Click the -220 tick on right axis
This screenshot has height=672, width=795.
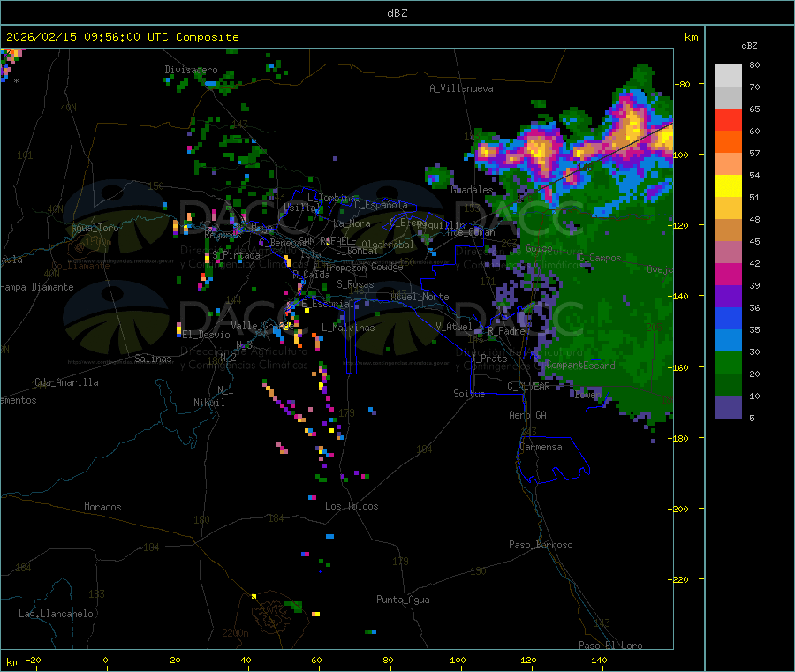pyautogui.click(x=678, y=580)
